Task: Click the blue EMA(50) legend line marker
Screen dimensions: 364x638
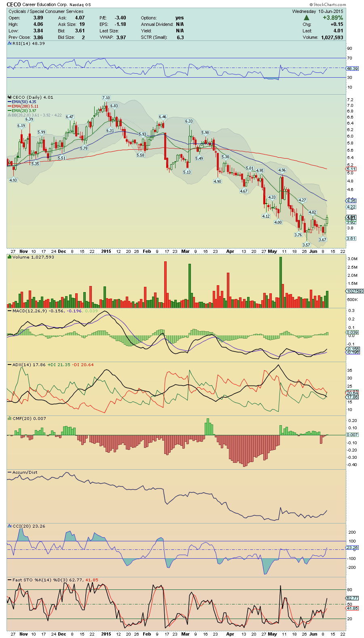Action: (9, 102)
